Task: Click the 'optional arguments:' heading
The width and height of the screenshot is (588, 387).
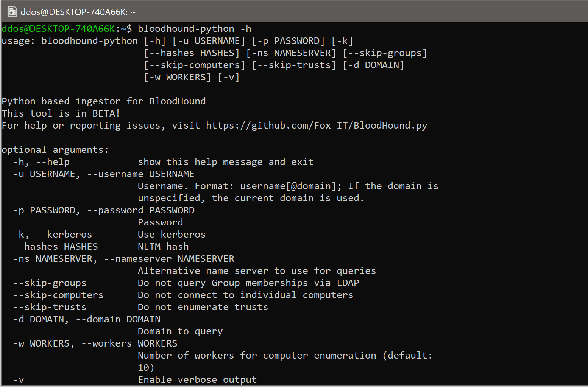Action: click(55, 150)
